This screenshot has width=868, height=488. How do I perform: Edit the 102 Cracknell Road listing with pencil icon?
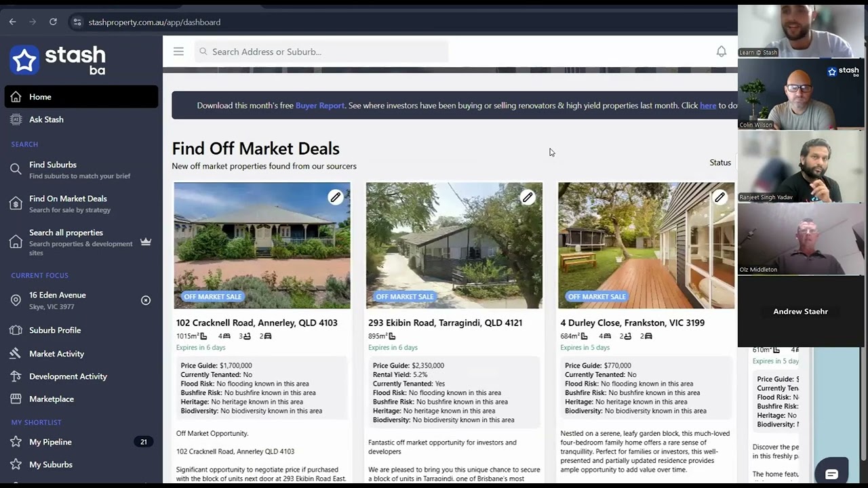tap(336, 197)
